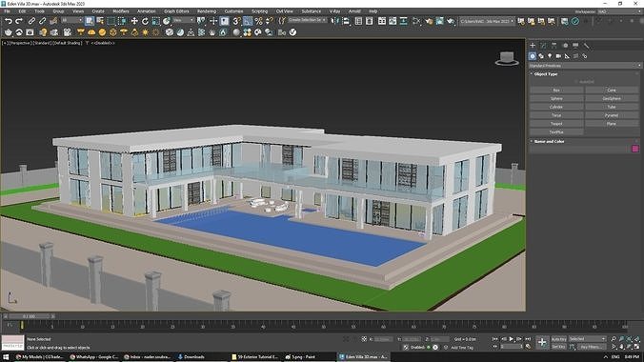Select the Systems category icon
Image resolution: width=644 pixels, height=362 pixels.
[584, 56]
